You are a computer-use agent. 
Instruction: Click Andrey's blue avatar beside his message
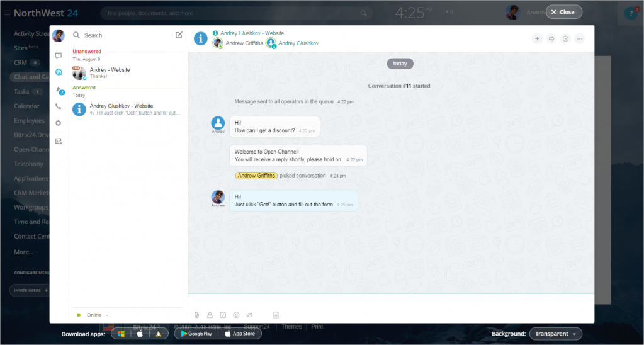pos(218,122)
